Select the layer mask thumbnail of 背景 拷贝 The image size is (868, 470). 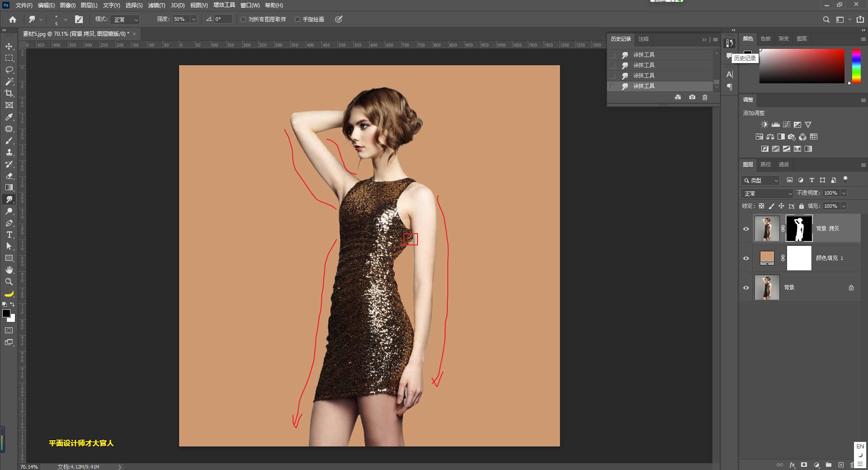799,229
